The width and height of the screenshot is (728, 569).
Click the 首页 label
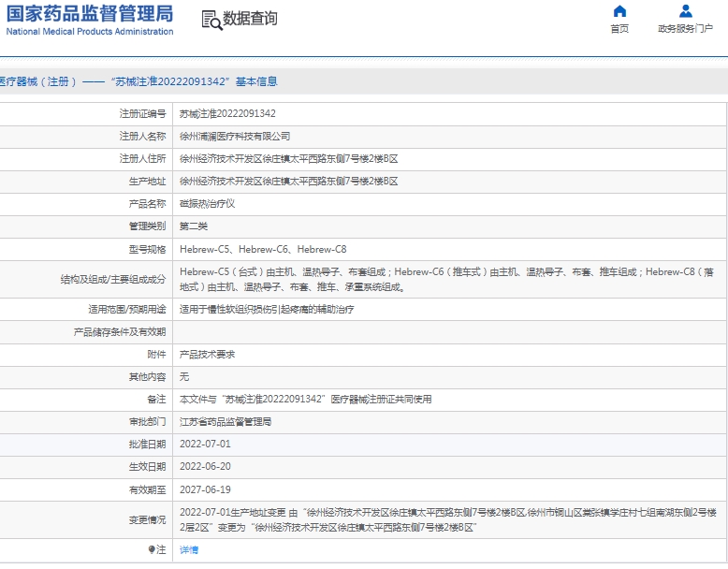tap(619, 29)
